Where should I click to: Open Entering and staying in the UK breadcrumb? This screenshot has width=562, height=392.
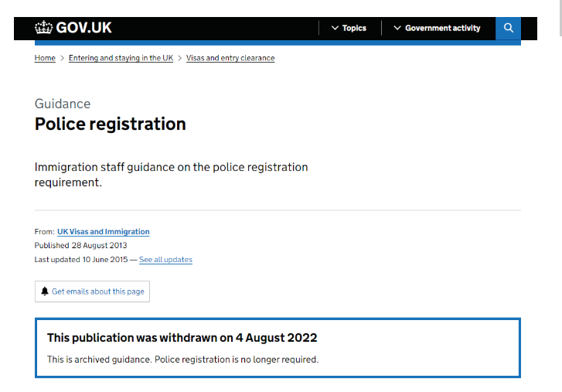[x=121, y=58]
